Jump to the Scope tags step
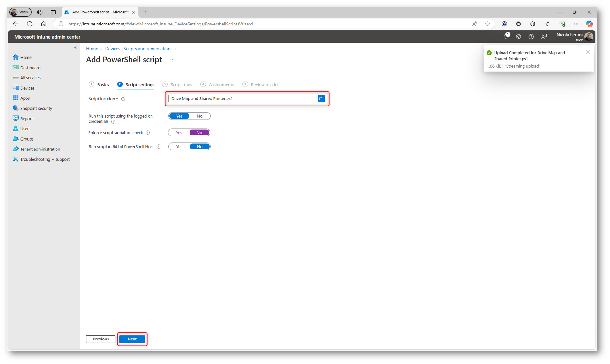 pos(177,85)
